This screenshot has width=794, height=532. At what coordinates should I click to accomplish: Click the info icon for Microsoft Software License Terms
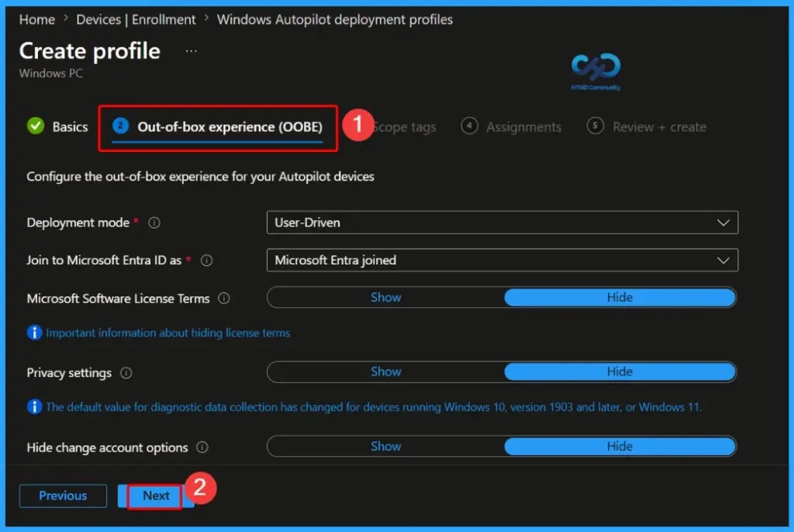(x=224, y=299)
